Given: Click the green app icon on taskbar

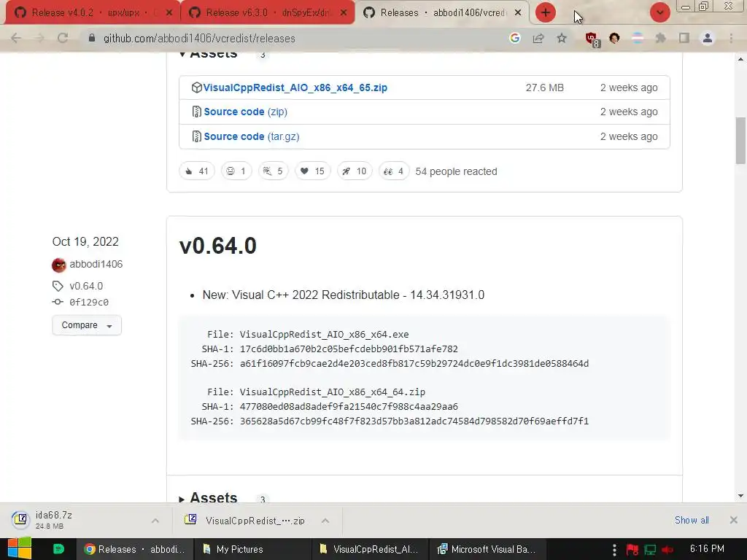Looking at the screenshot, I should click(58, 549).
